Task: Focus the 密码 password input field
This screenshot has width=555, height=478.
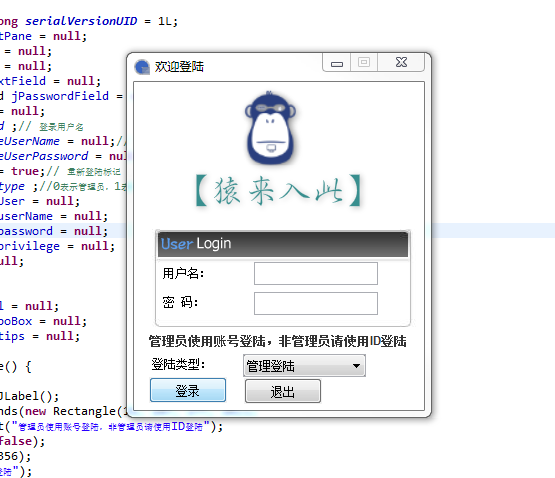Action: click(x=316, y=303)
